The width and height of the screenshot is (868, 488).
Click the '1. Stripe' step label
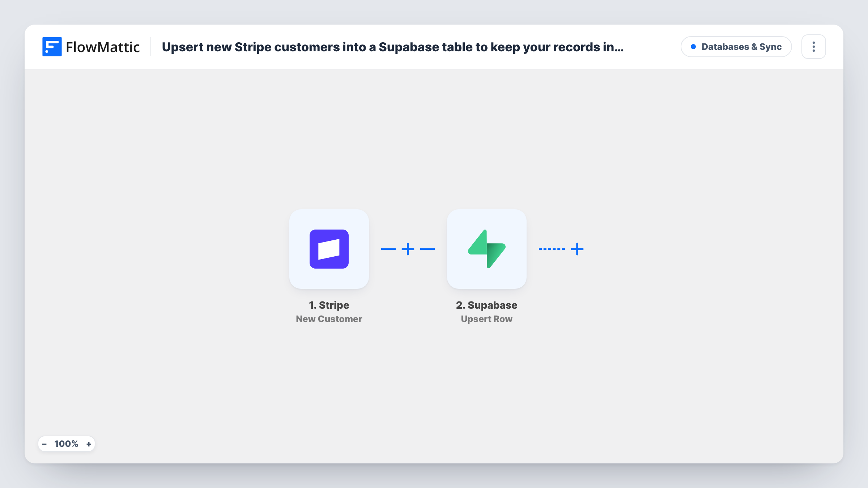pyautogui.click(x=329, y=305)
